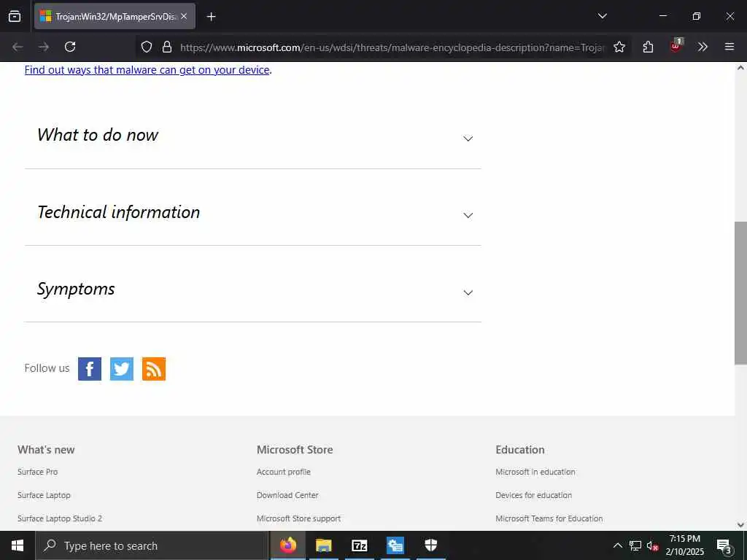Open a new browser tab
This screenshot has height=560, width=747.
point(211,17)
